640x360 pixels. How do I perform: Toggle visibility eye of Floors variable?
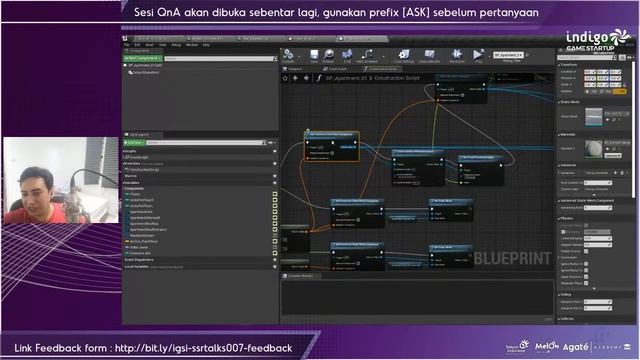(x=275, y=194)
